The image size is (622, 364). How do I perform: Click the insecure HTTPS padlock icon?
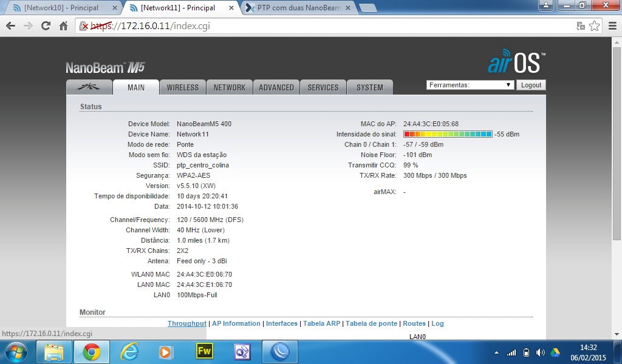coord(84,26)
